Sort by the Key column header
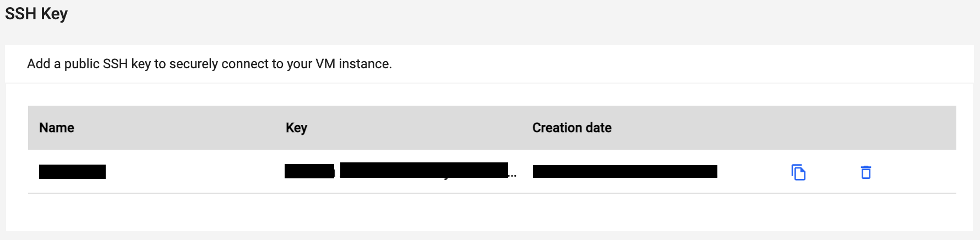Image resolution: width=980 pixels, height=240 pixels. coord(296,128)
